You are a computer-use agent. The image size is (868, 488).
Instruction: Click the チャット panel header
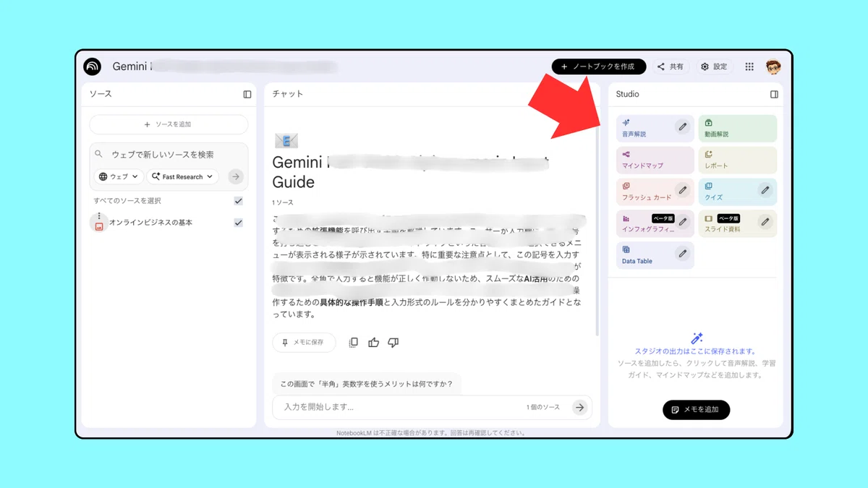pos(288,94)
